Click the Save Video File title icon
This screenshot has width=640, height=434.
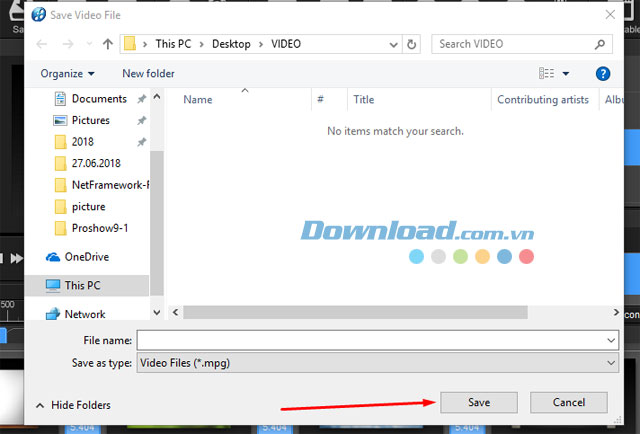[39, 15]
